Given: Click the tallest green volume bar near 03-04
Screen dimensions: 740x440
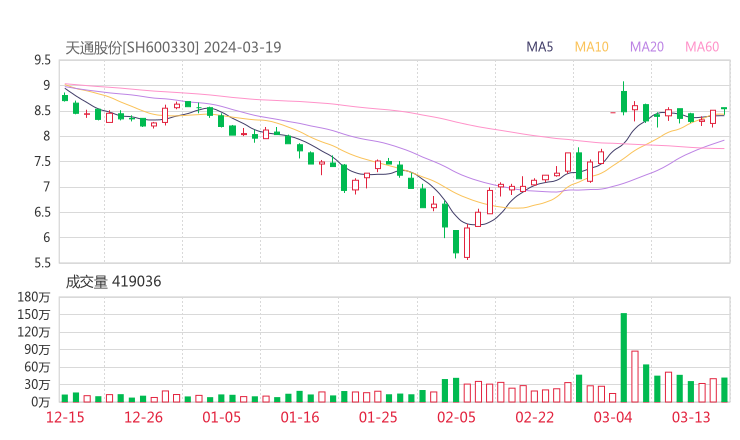Looking at the screenshot, I should coord(624,358).
